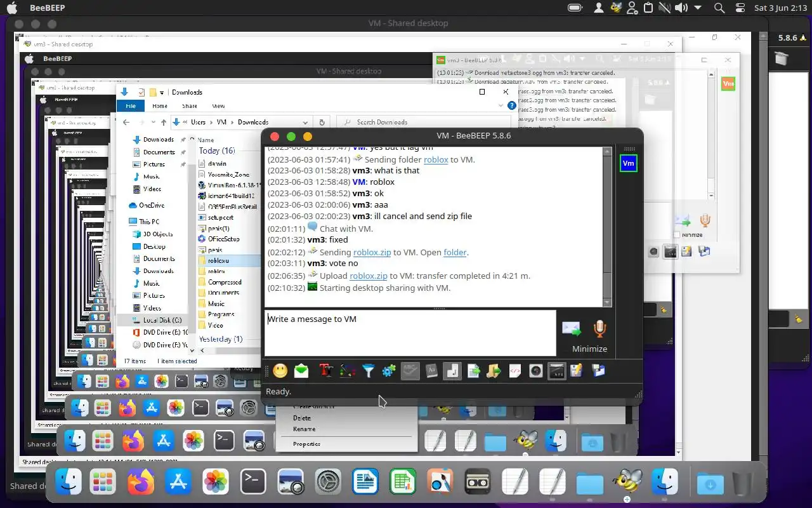812x508 pixels.
Task: Click the save chat floppy-pencil icon
Action: (x=577, y=371)
